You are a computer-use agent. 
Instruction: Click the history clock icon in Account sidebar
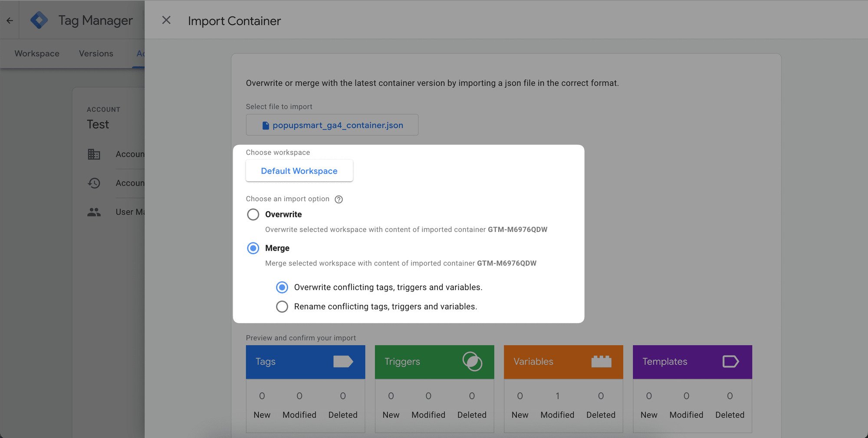tap(94, 183)
